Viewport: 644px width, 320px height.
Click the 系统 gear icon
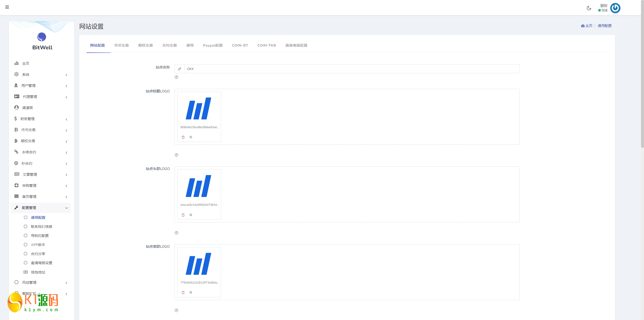click(16, 74)
